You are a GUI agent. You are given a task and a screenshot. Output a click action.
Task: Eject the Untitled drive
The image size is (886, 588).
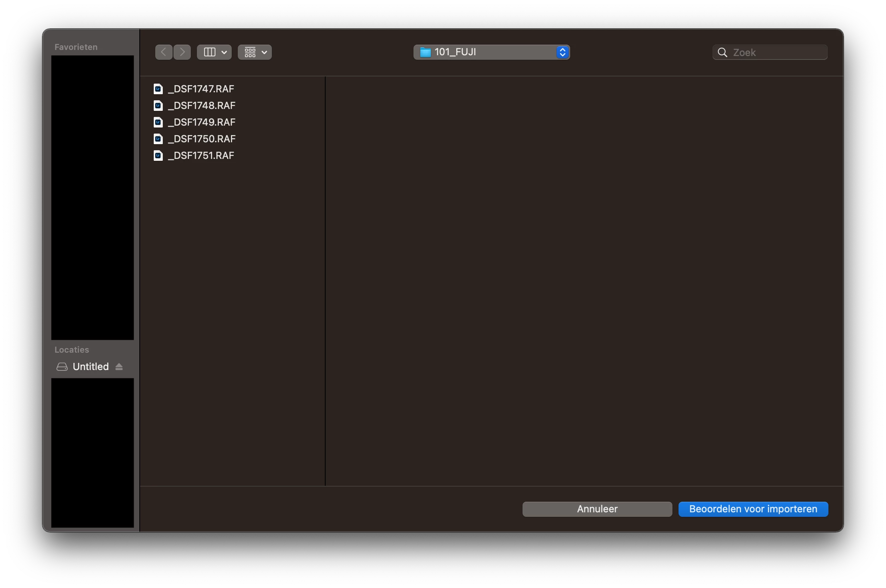(119, 367)
